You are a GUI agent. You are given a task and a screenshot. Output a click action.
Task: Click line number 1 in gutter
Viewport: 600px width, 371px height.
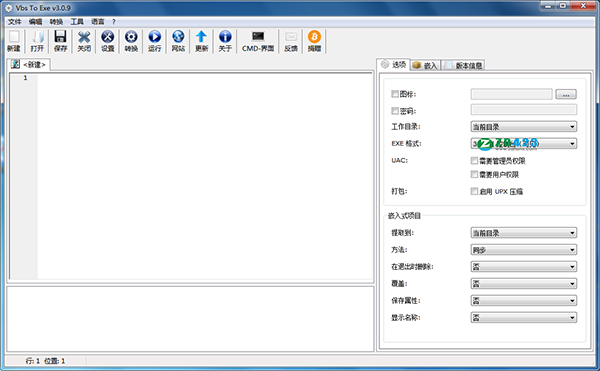tap(25, 78)
